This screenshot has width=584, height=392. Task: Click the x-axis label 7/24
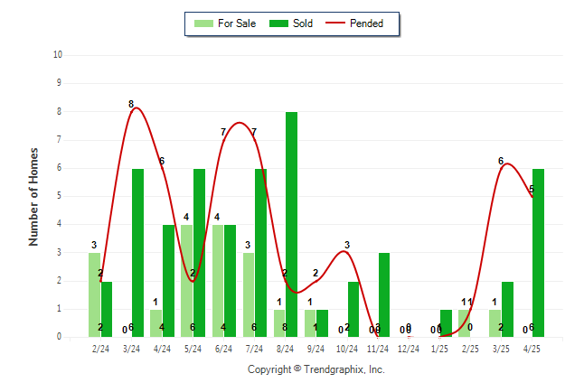254,349
